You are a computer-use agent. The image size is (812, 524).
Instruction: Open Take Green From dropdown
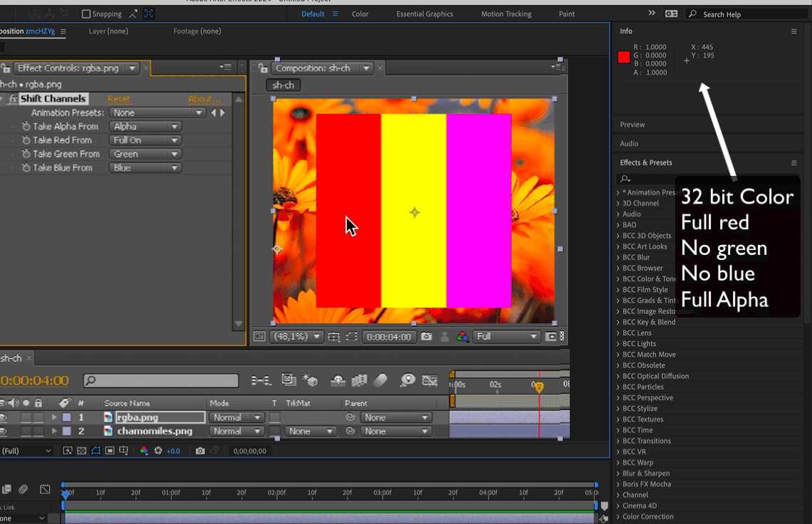[x=145, y=154]
